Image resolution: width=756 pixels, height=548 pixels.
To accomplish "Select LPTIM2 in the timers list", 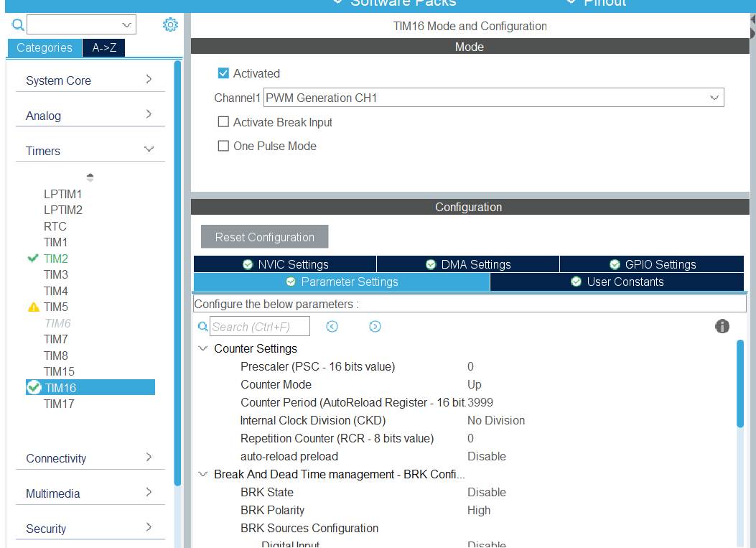I will 62,210.
